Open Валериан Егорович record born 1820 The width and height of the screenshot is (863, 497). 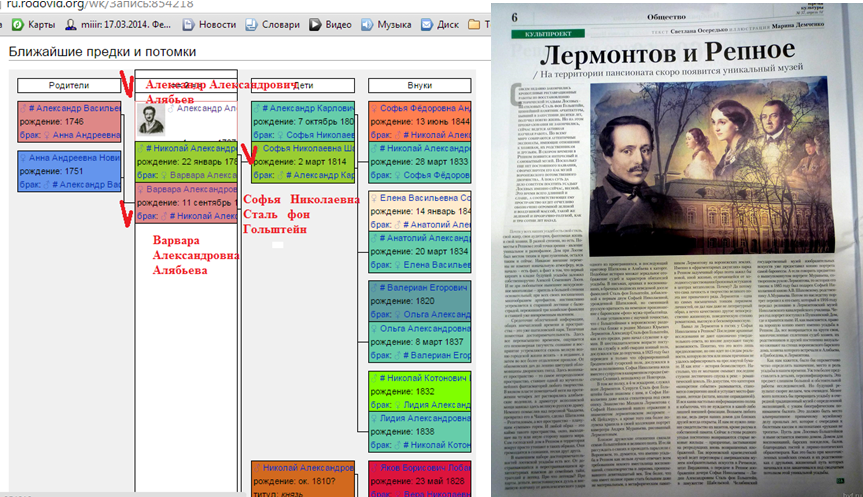pos(425,288)
